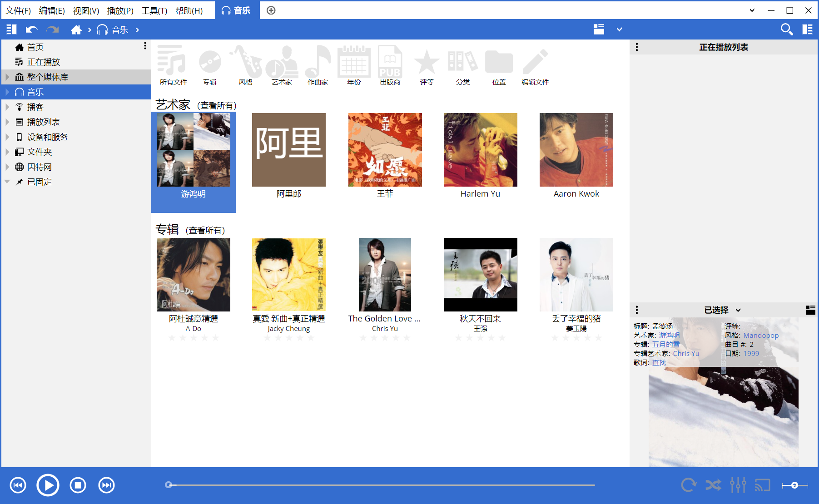Select artist thumbnail 游鸿明

[x=194, y=150]
